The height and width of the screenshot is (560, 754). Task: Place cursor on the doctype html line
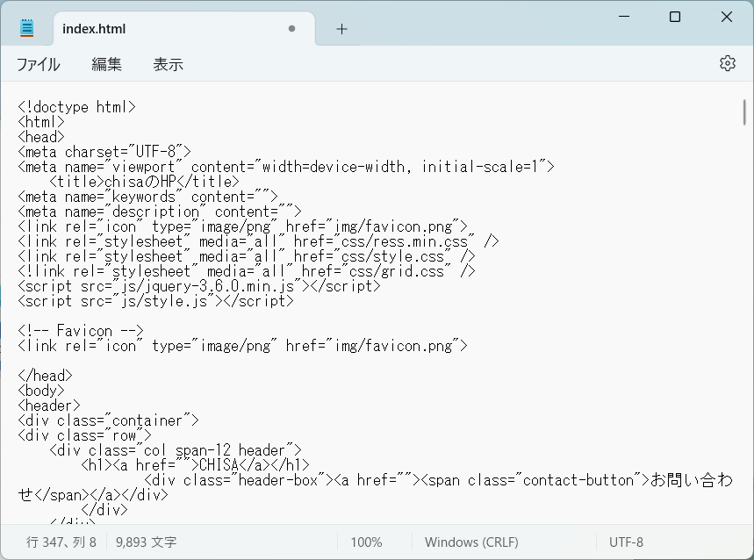click(x=77, y=107)
